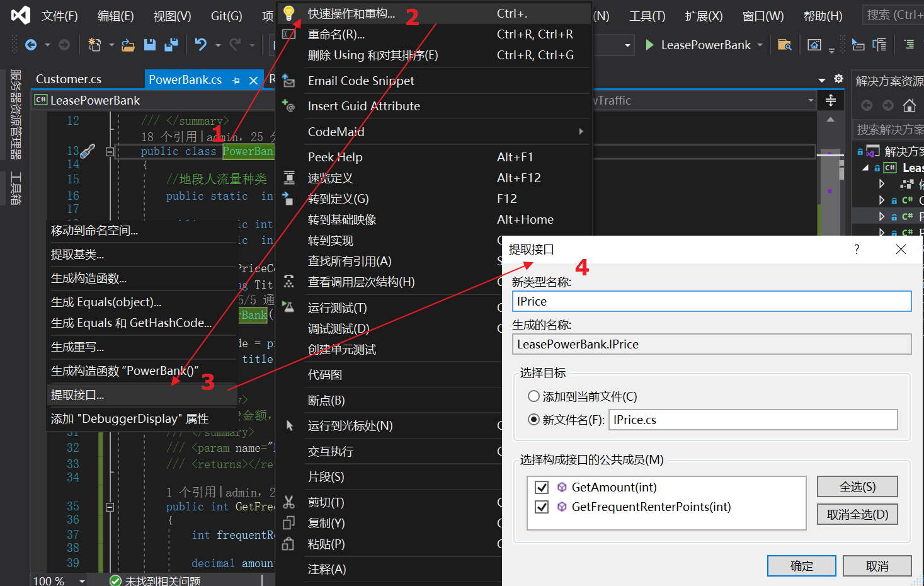Click the save file disk icon
Screen dimensions: 924x586
point(150,45)
